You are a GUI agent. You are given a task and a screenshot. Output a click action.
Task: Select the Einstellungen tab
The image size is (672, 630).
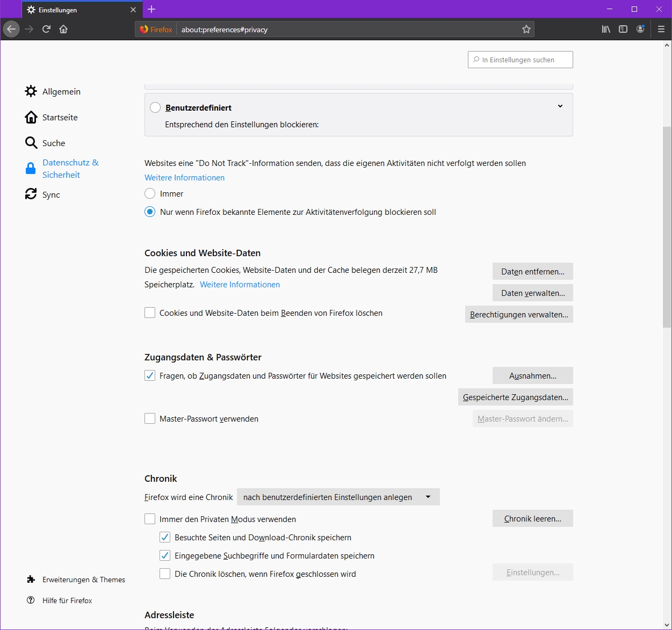point(82,10)
